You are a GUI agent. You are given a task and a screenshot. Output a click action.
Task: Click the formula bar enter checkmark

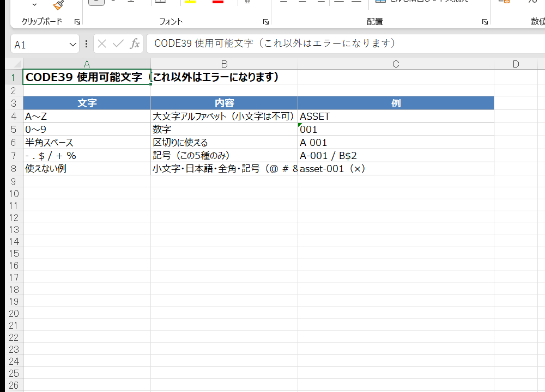[118, 44]
